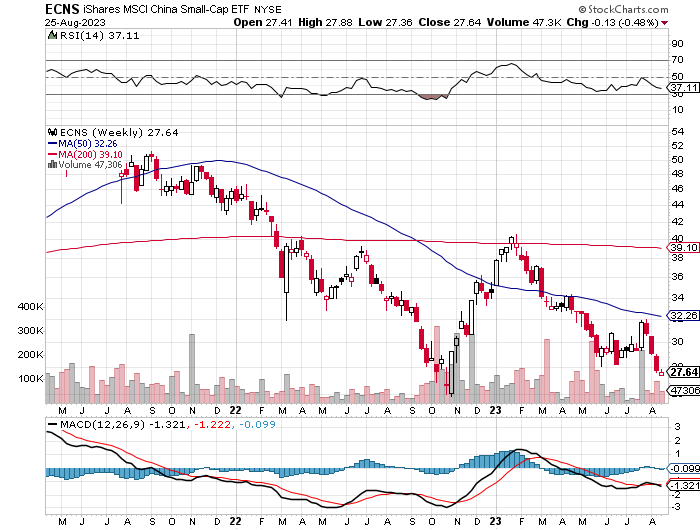This screenshot has width=700, height=530.
Task: Click the MA(50) 32.26 legend entry
Action: pyautogui.click(x=83, y=143)
